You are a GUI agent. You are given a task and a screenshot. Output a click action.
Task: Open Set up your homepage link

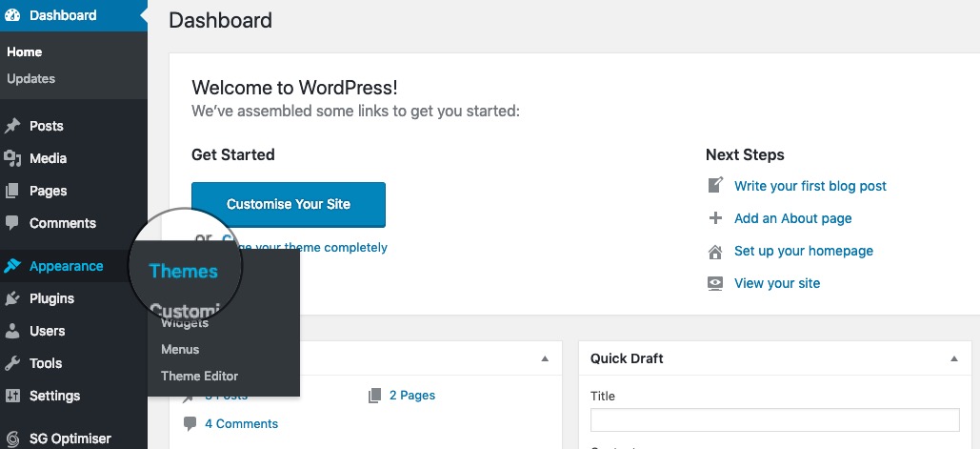click(804, 251)
